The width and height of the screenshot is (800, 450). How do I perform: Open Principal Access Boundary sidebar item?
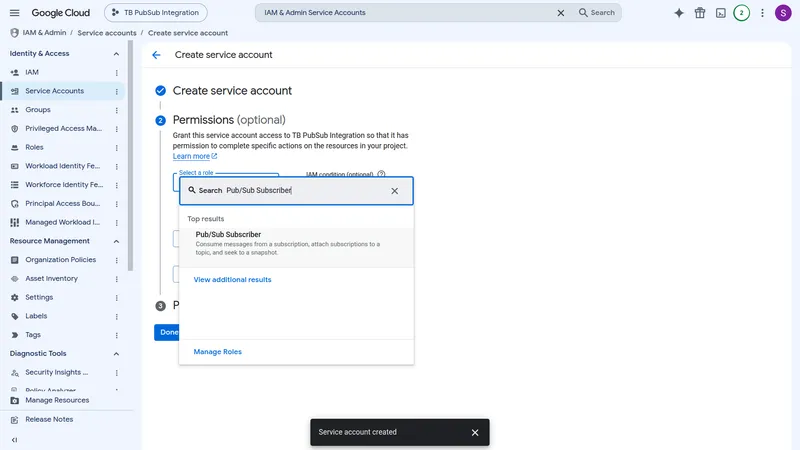(62, 204)
